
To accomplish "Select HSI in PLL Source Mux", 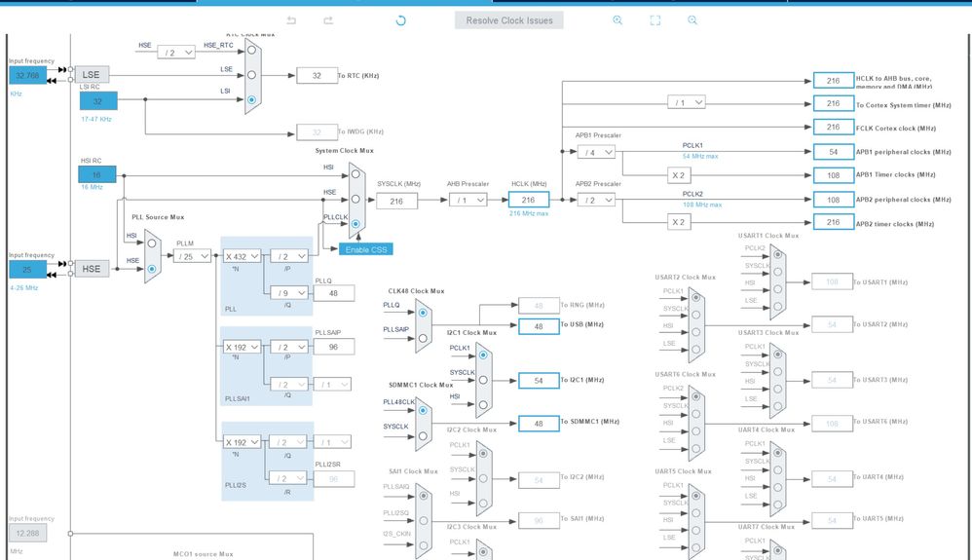I will (x=152, y=243).
